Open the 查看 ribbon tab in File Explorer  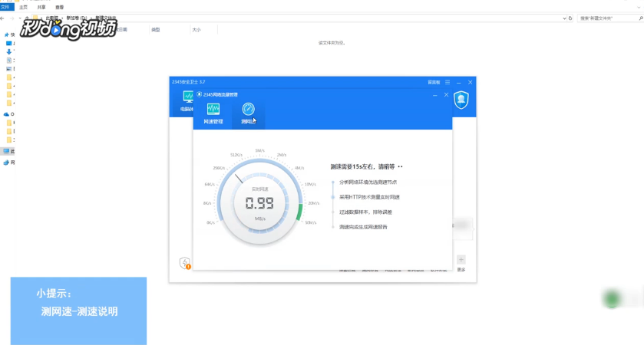60,8
